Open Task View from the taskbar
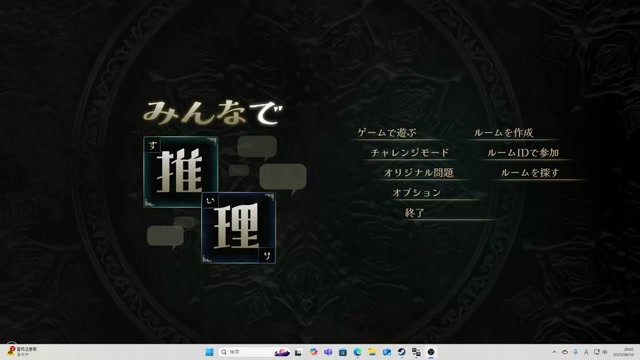Image resolution: width=640 pixels, height=360 pixels. point(298,352)
